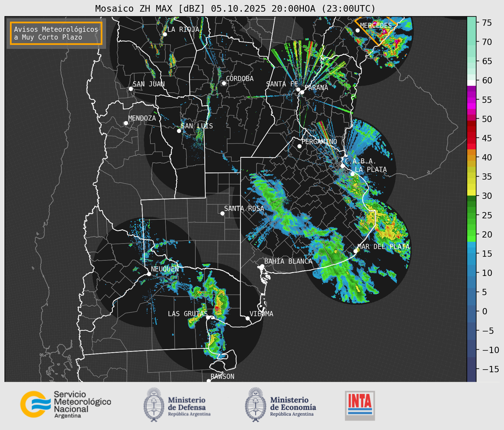Image resolution: width=504 pixels, height=430 pixels.
Task: Click the 75 dBZ value on color scale
Action: [487, 23]
